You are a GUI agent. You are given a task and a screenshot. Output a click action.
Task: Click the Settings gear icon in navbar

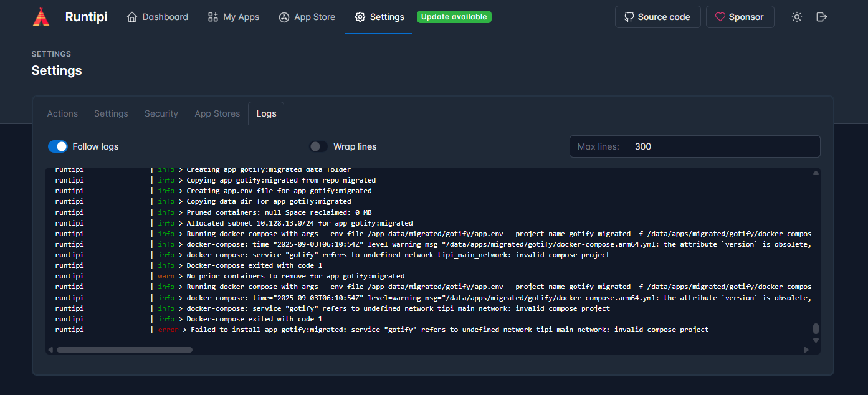point(360,17)
